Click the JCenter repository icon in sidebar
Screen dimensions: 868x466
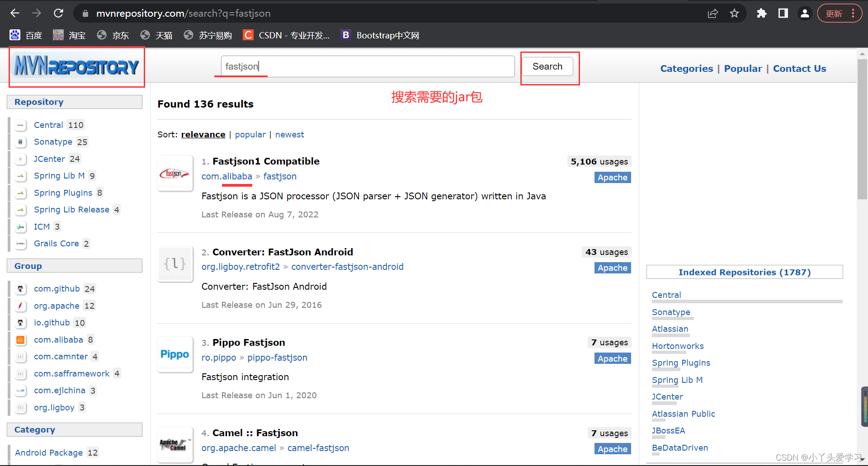pos(20,159)
